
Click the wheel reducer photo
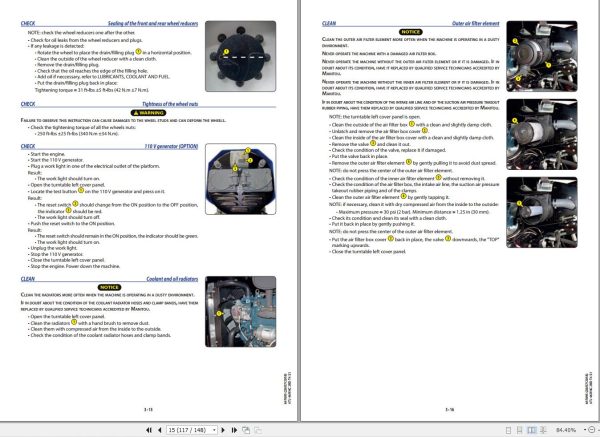(x=240, y=56)
